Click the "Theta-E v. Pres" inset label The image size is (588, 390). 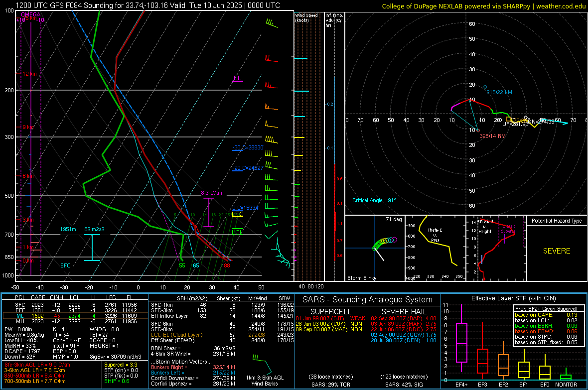pos(435,235)
